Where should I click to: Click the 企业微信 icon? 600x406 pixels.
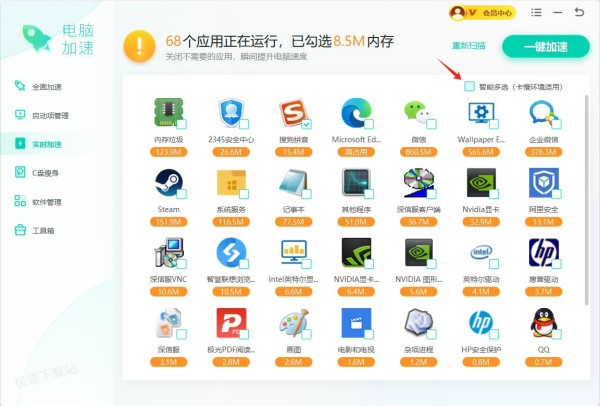(543, 112)
